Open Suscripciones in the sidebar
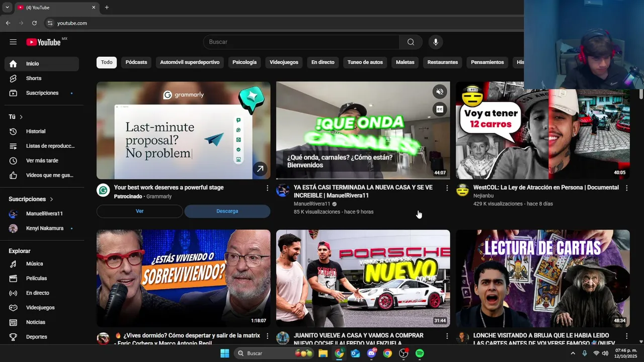This screenshot has height=362, width=644. (42, 93)
